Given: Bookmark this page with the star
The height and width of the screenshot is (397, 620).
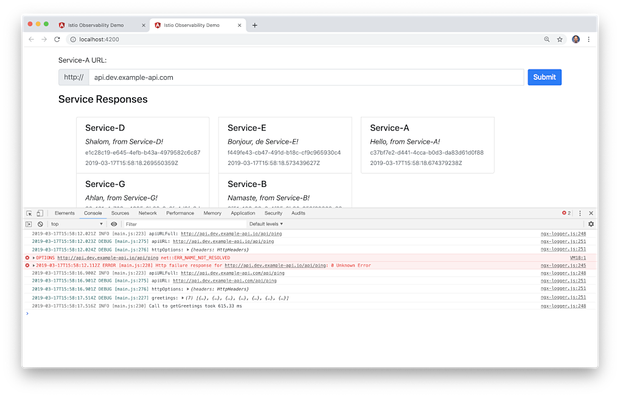Looking at the screenshot, I should [x=560, y=39].
